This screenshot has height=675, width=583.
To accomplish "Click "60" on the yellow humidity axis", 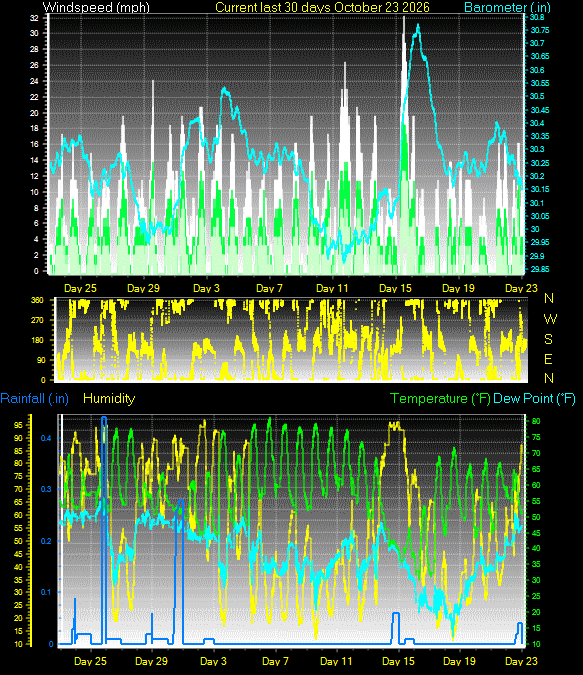I will pyautogui.click(x=18, y=515).
